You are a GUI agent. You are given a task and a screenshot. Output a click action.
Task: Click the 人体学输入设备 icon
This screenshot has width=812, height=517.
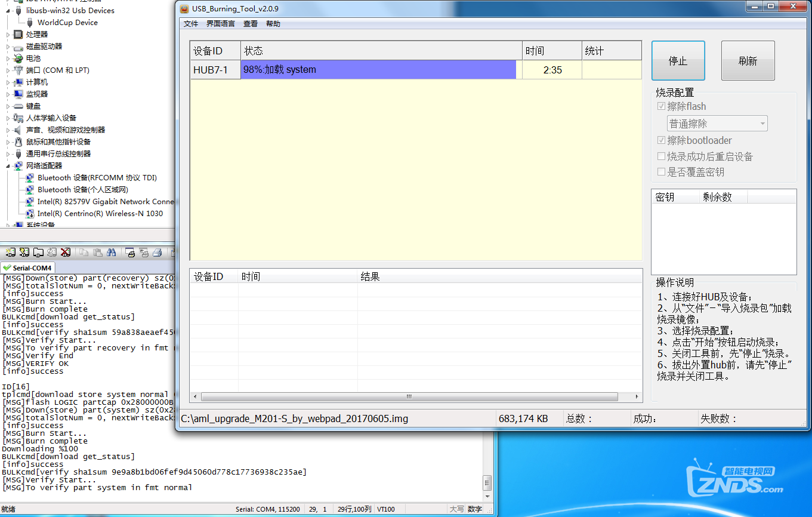[18, 118]
